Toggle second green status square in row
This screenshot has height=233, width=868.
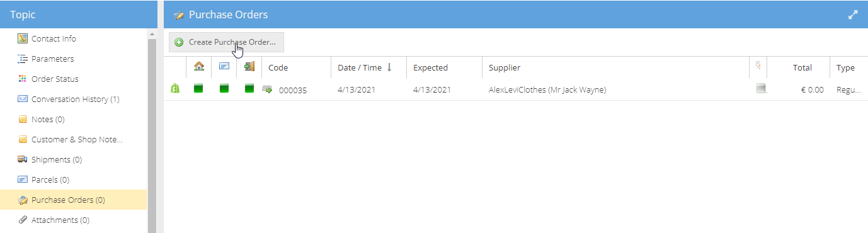point(224,89)
